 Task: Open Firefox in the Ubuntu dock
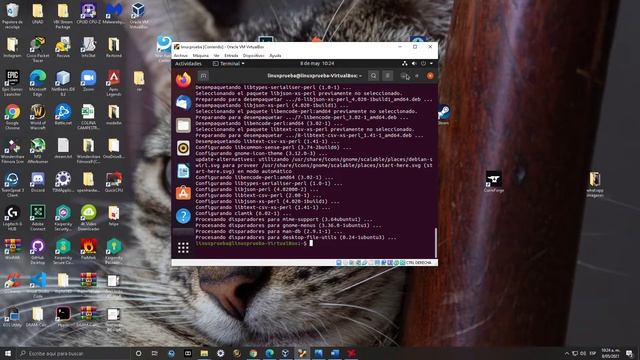coord(183,80)
